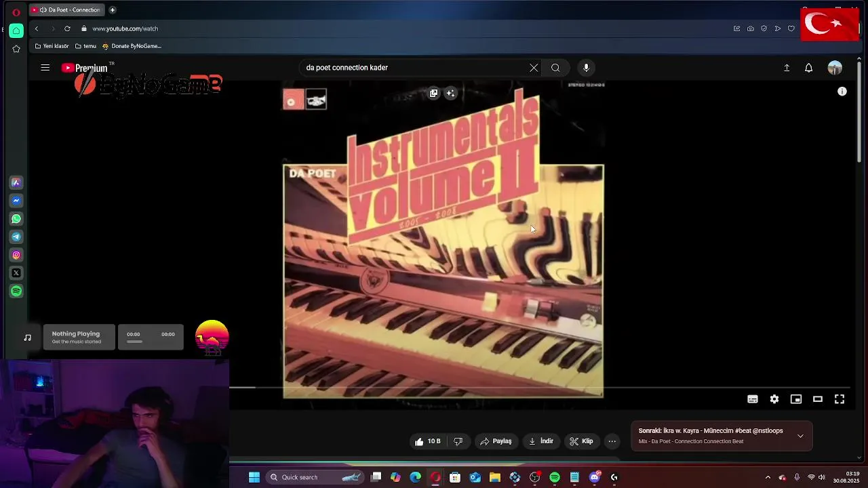The image size is (868, 488).
Task: Click the Nothing Playing music widget
Action: pos(79,337)
